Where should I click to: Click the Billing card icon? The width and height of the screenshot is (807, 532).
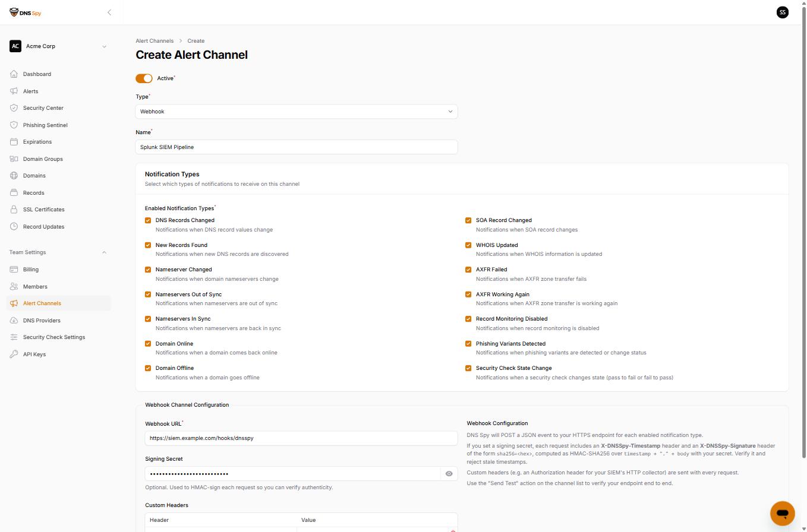click(x=14, y=270)
